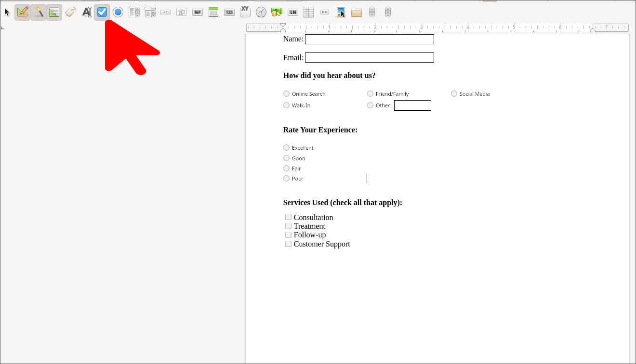Select the Pattern Field (LN) tool
This screenshot has height=364, width=636.
(292, 12)
